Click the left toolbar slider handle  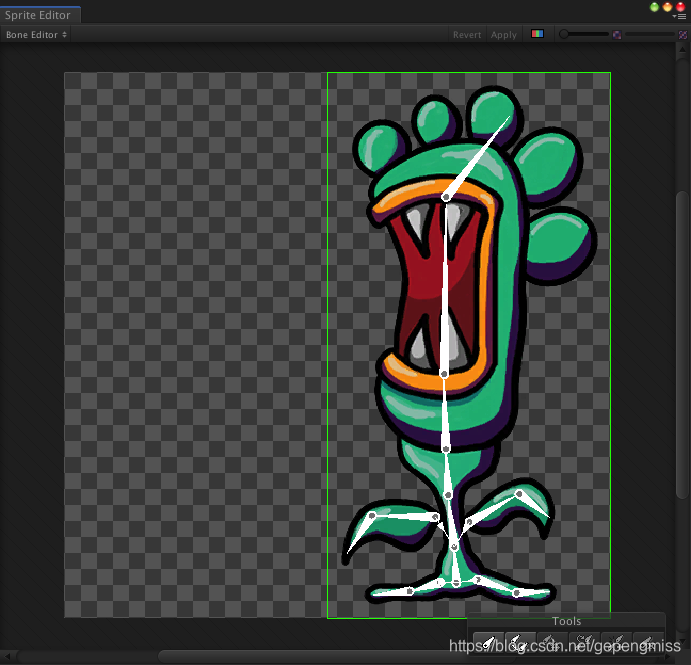coord(564,34)
